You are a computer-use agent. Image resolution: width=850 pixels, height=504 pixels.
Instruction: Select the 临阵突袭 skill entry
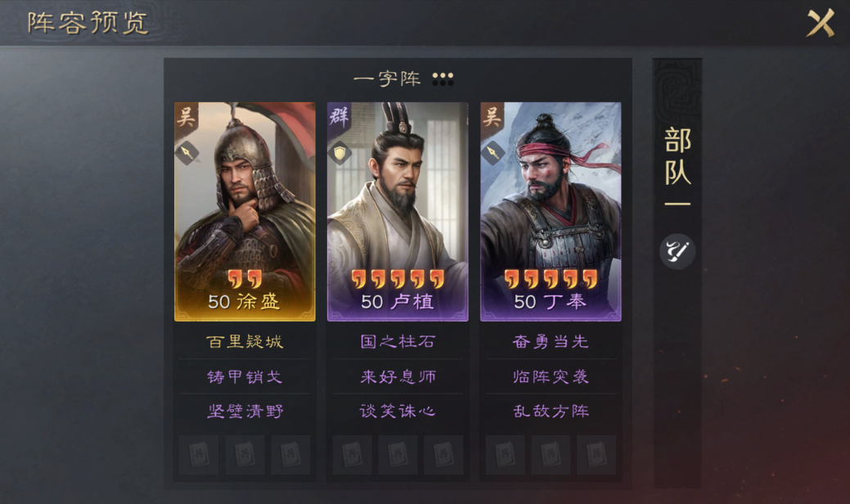(551, 376)
